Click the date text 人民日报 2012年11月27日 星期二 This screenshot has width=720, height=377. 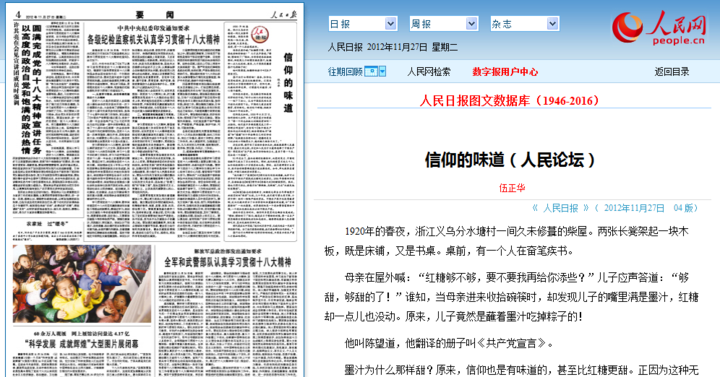[393, 47]
